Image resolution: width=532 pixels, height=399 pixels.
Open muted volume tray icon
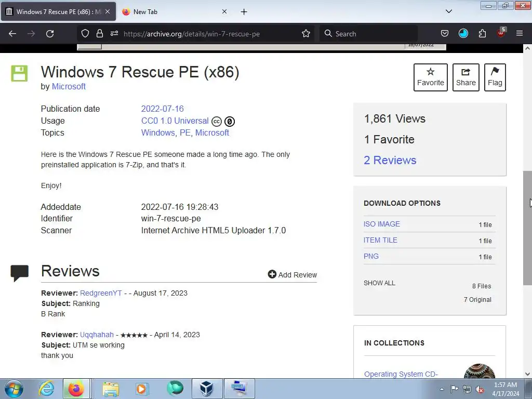tap(480, 389)
